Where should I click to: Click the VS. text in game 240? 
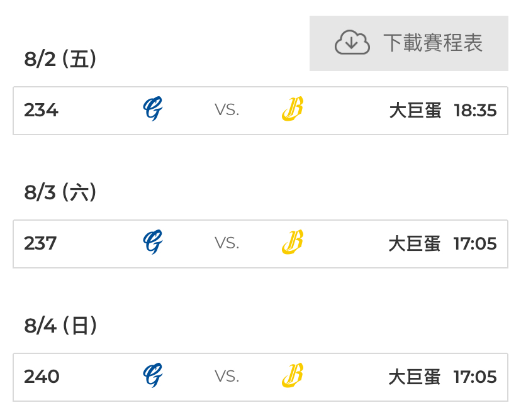tap(227, 377)
